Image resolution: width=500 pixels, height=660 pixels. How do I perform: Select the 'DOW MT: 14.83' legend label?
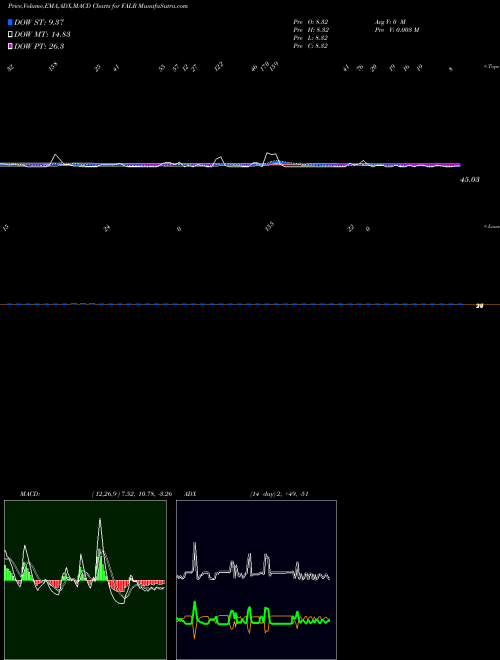tap(42, 35)
